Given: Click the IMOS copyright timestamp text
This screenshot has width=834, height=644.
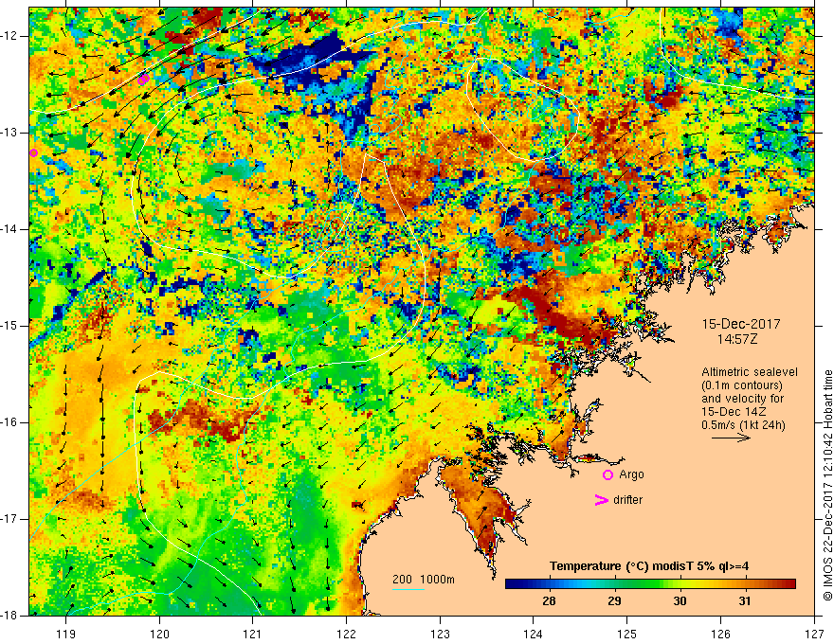Looking at the screenshot, I should (x=827, y=486).
